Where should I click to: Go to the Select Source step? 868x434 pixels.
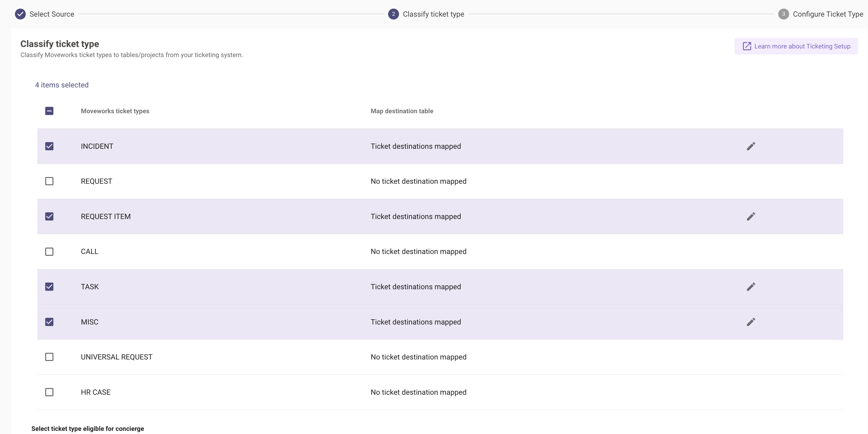pos(52,14)
